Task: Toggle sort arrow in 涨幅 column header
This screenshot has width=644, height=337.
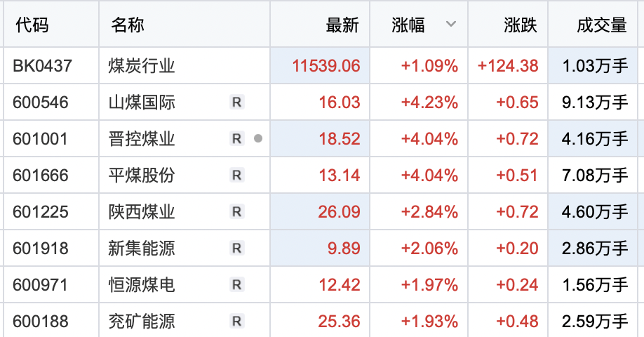Action: [x=450, y=25]
